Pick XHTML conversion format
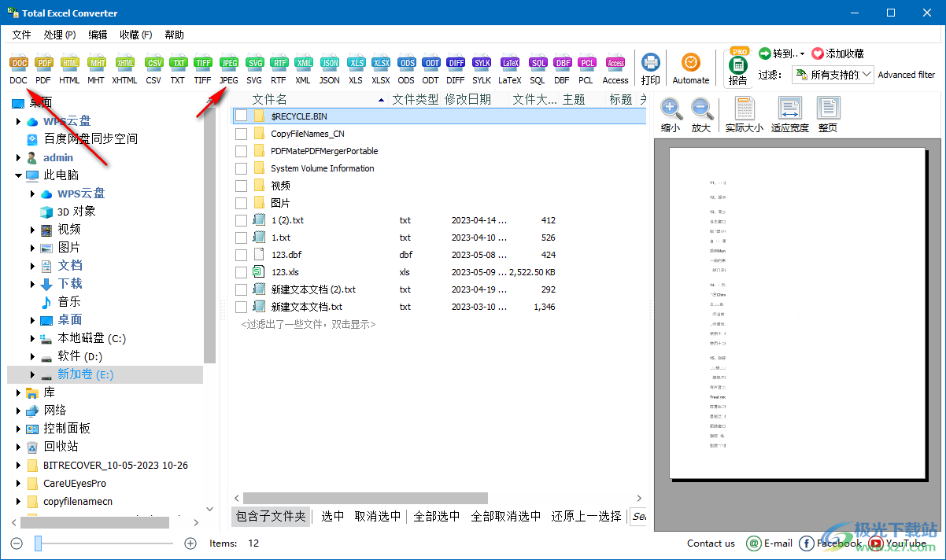Viewport: 946px width, 560px height. click(124, 69)
